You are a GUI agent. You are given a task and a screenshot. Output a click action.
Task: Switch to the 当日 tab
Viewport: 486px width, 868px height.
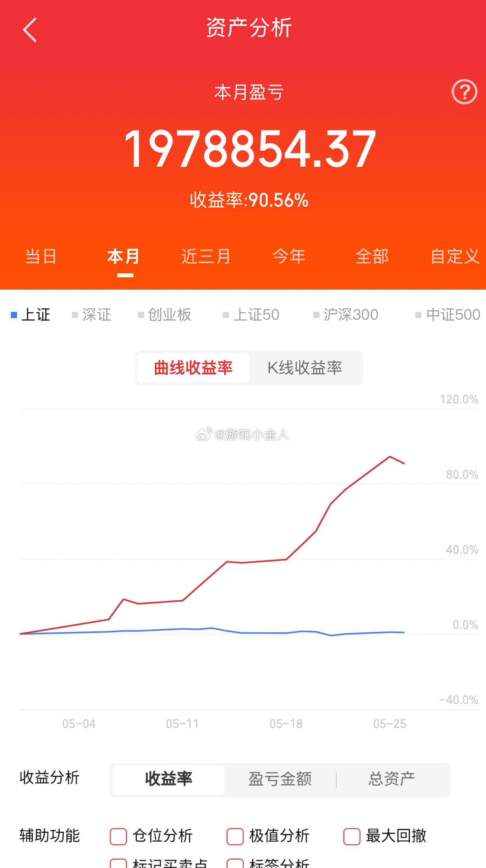click(41, 257)
